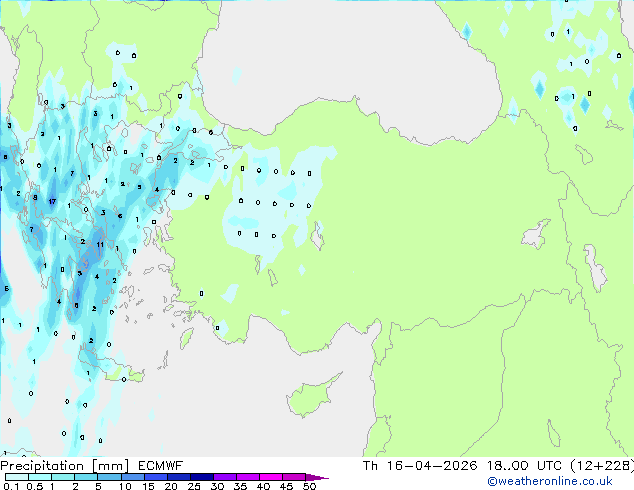Image resolution: width=634 pixels, height=490 pixels.
Task: Click the 10–15 mm legend swatch
Action: 132,477
